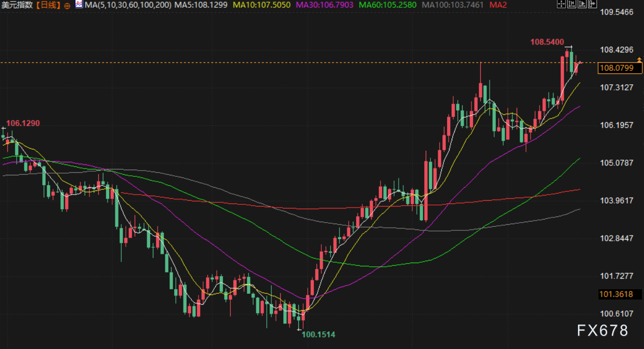Click the crosshair cursor toolbar icon

(x=560, y=5)
